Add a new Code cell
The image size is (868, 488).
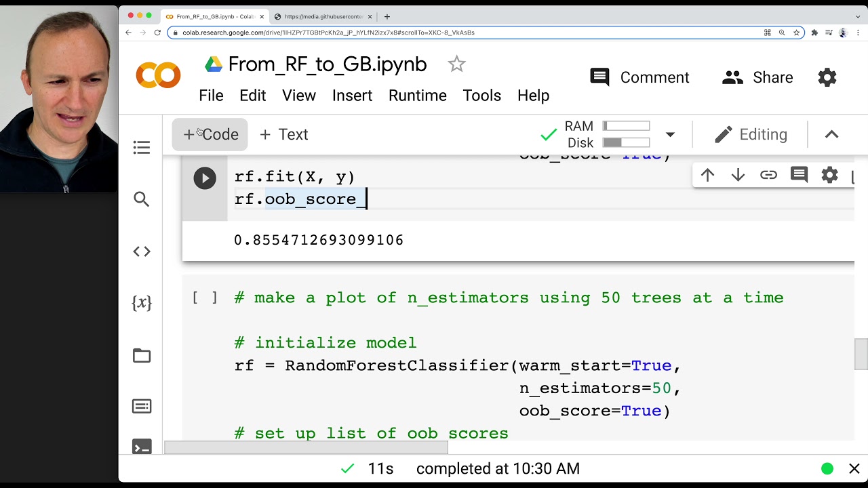coord(210,134)
